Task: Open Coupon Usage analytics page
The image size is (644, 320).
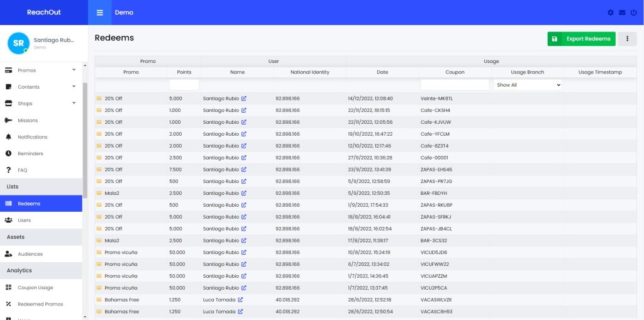Action: (x=35, y=287)
